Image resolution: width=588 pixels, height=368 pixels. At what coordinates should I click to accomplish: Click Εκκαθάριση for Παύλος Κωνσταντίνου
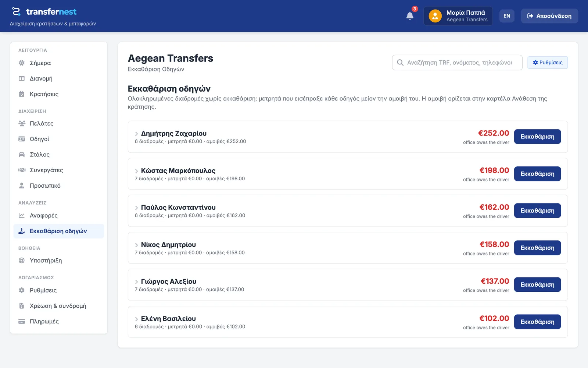tap(537, 210)
